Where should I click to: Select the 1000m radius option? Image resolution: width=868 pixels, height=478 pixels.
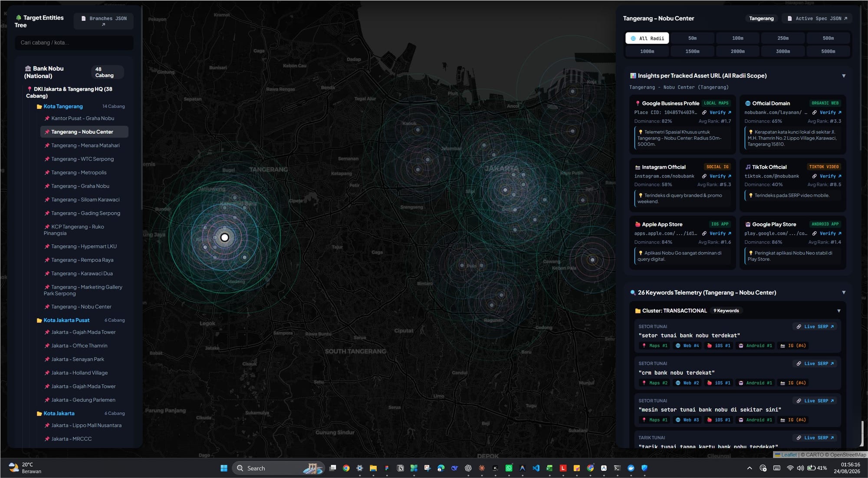(647, 51)
